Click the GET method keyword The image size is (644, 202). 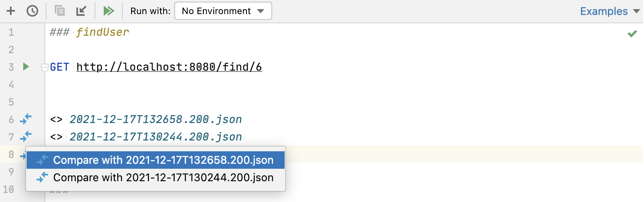pos(59,67)
